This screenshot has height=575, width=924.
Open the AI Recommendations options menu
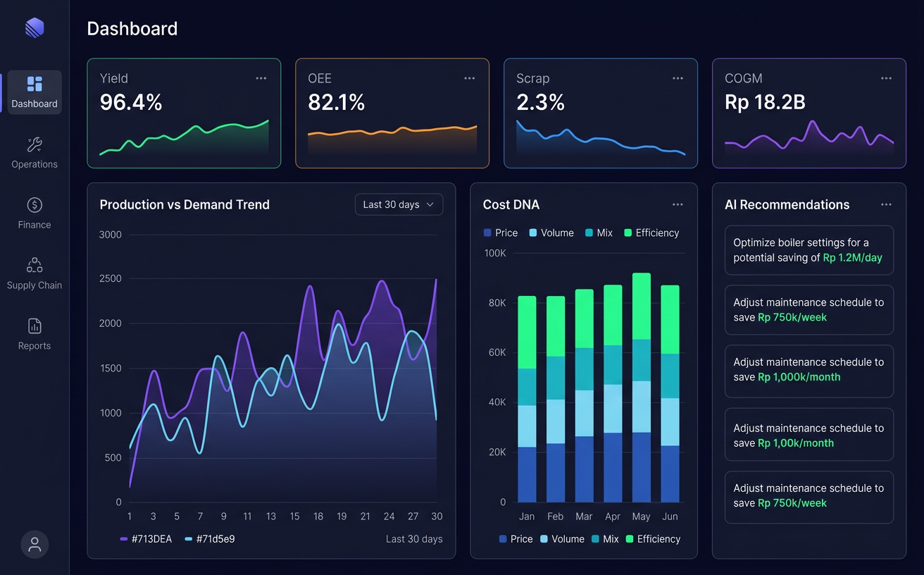tap(886, 204)
